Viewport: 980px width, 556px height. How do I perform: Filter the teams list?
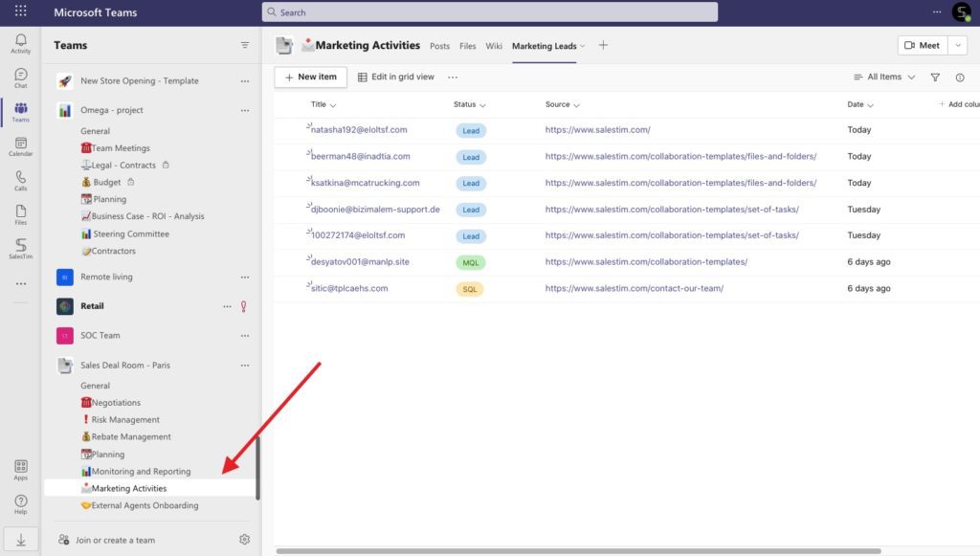coord(245,45)
